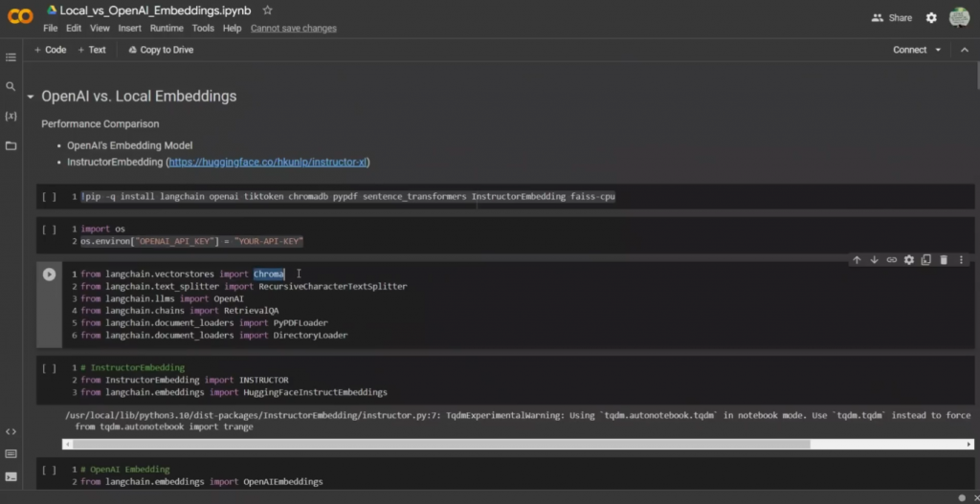
Task: Click HuggingFaceInstructEmbeddings import line
Action: (x=234, y=392)
